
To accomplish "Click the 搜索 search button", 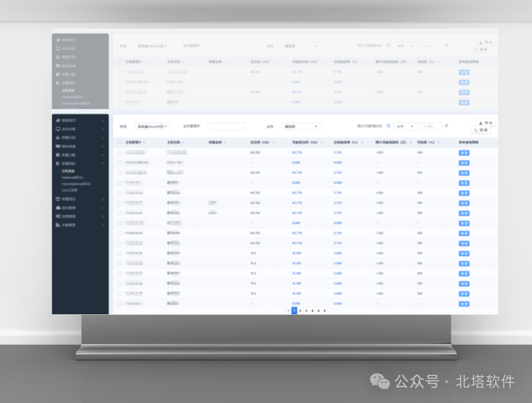I will [481, 130].
